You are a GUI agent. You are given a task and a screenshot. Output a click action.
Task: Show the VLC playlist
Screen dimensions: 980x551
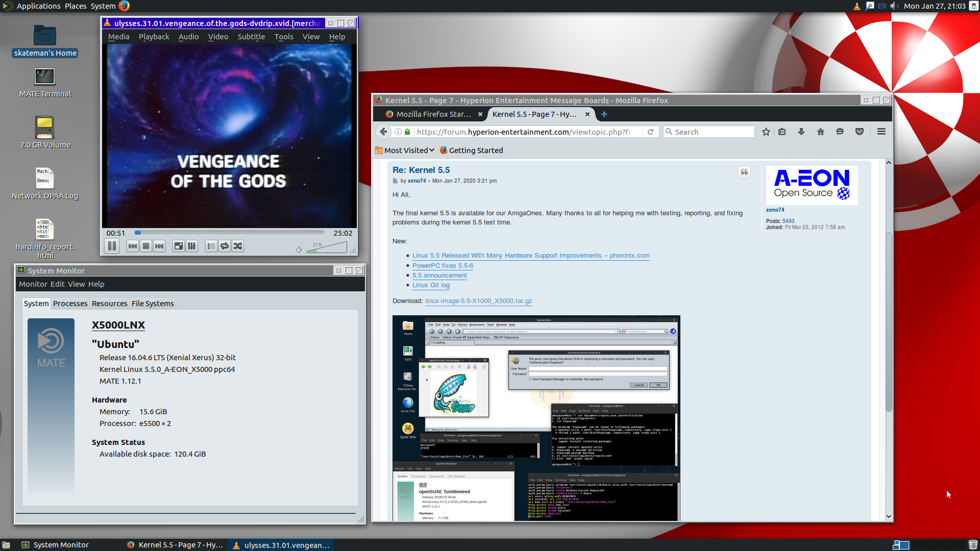pos(211,246)
